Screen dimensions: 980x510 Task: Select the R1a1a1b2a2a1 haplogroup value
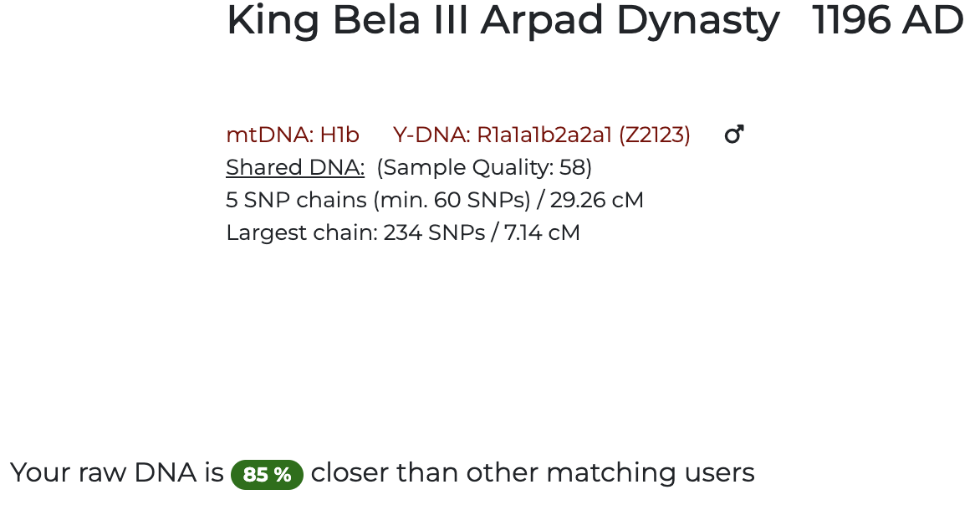[x=544, y=135]
